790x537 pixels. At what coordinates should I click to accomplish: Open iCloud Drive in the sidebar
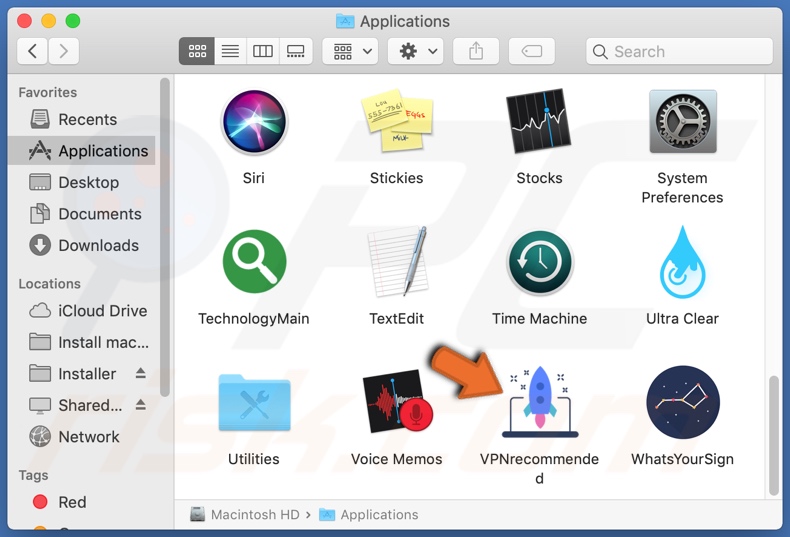(82, 311)
